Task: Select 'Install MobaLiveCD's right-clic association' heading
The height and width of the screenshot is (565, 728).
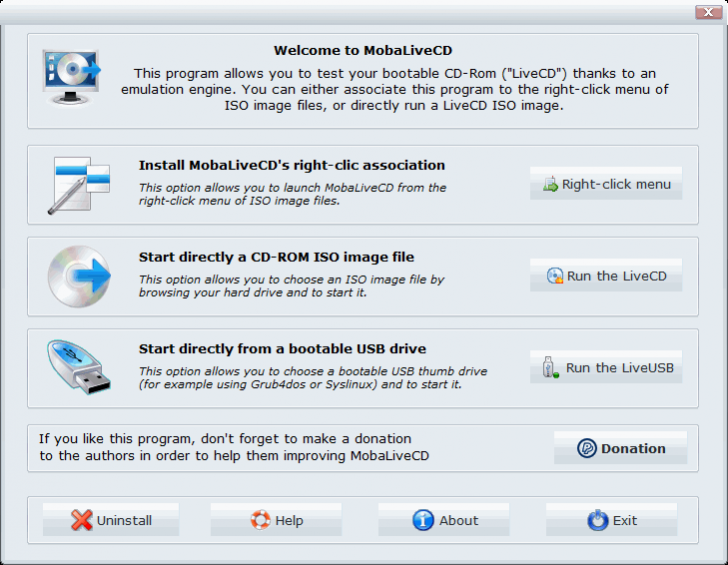Action: [x=292, y=165]
